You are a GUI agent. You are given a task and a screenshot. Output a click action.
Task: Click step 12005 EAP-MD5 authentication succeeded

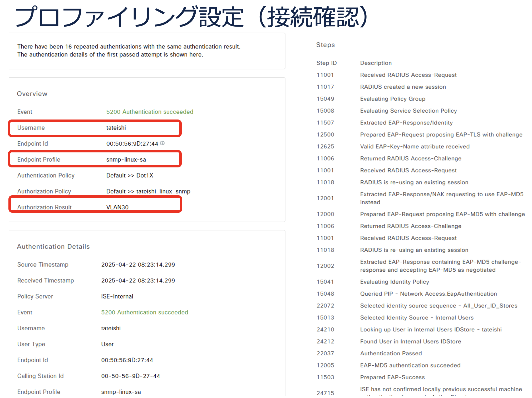pyautogui.click(x=410, y=365)
